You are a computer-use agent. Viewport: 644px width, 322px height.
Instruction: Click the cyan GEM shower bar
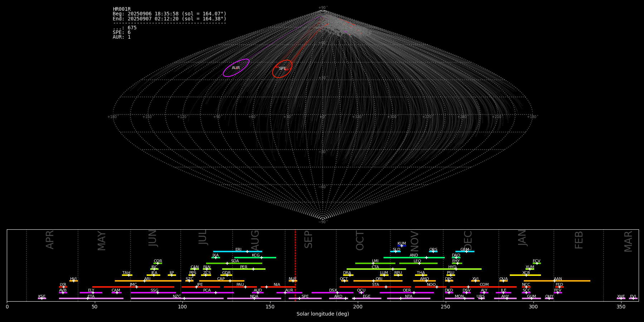tap(465, 252)
